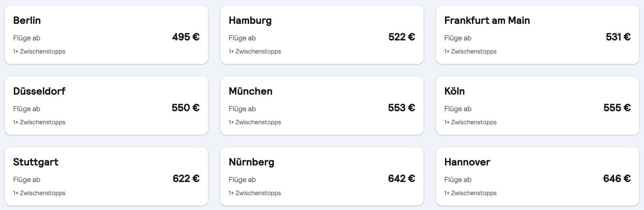Select the 522 € Hamburg price
This screenshot has width=644, height=210.
[401, 37]
